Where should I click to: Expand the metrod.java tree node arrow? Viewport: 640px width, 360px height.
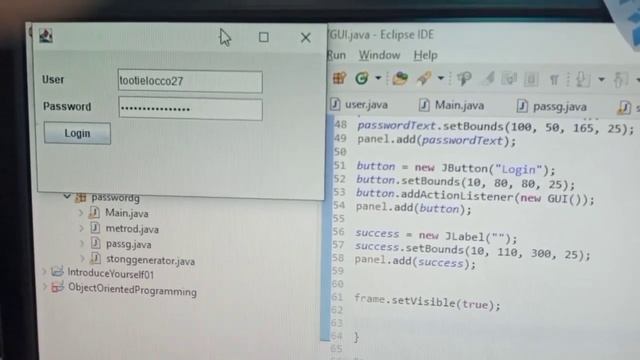pyautogui.click(x=82, y=228)
